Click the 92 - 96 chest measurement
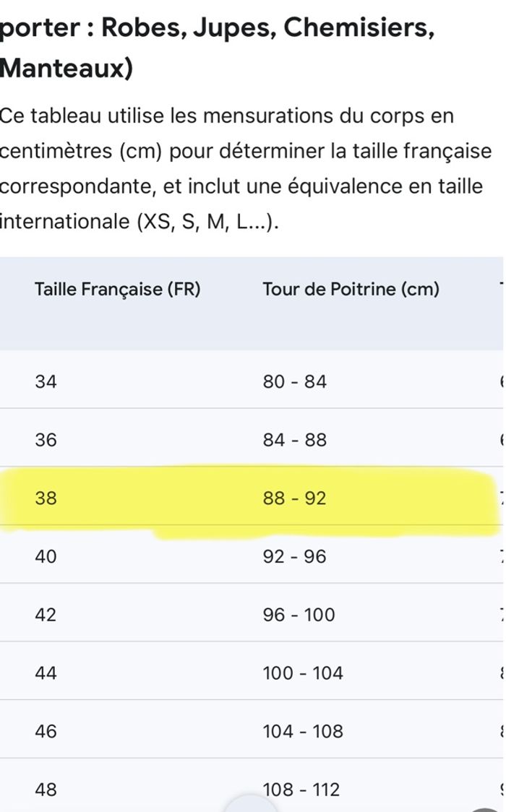Screen dimensions: 506x812 [x=295, y=556]
